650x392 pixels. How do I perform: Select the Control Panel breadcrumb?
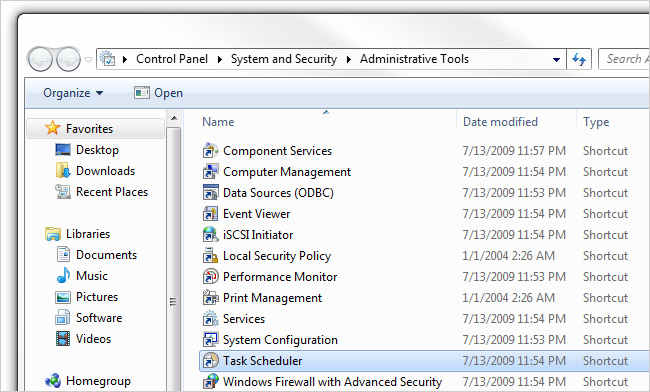[x=172, y=59]
